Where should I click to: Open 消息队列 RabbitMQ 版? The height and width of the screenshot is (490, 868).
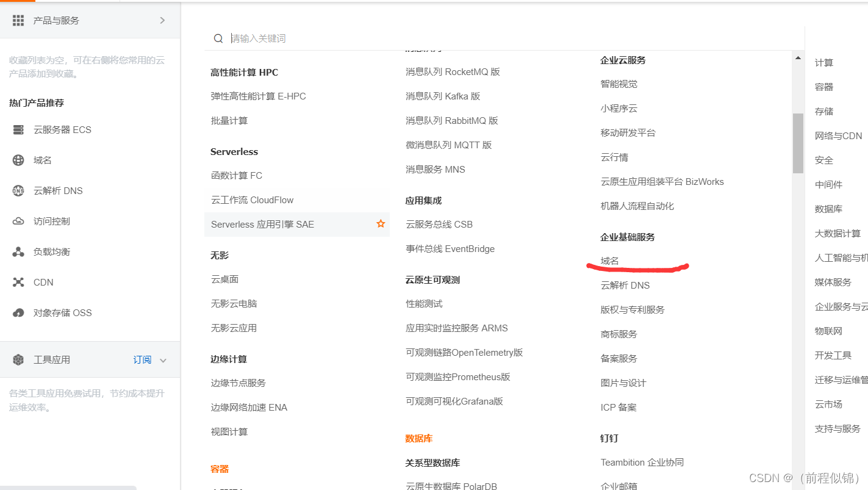pos(452,120)
